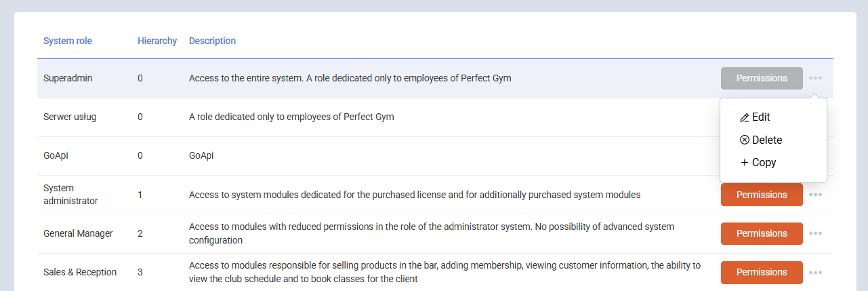Screen dimensions: 868x291
Task: Select Edit from the context menu
Action: (x=761, y=117)
